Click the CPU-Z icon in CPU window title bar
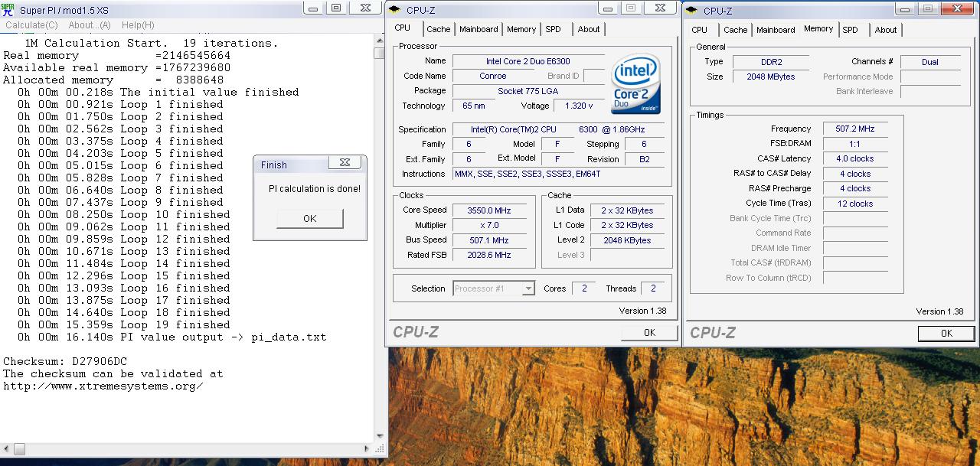980x466 pixels. 394,10
